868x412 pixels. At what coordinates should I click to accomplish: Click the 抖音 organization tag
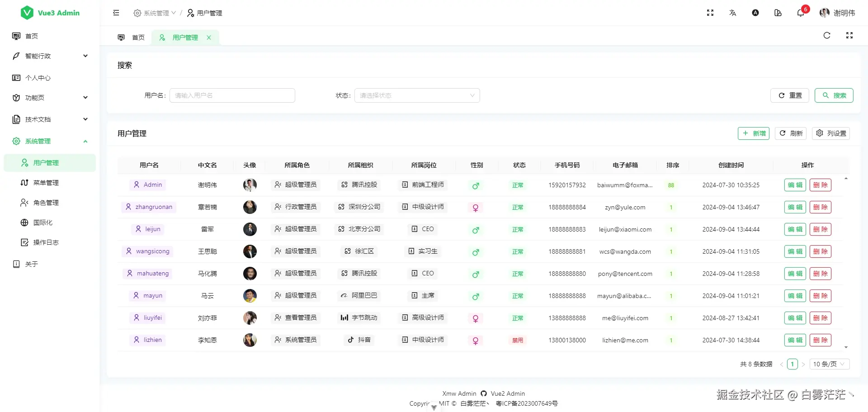point(359,340)
